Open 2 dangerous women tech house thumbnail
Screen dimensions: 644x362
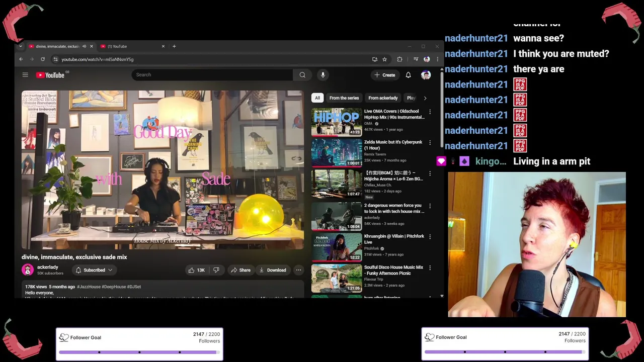click(x=337, y=216)
